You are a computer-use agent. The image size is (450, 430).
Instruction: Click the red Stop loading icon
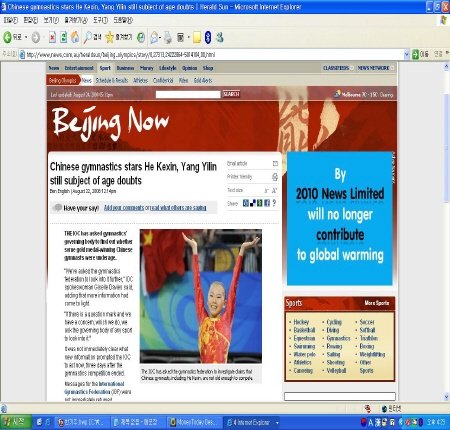52,37
